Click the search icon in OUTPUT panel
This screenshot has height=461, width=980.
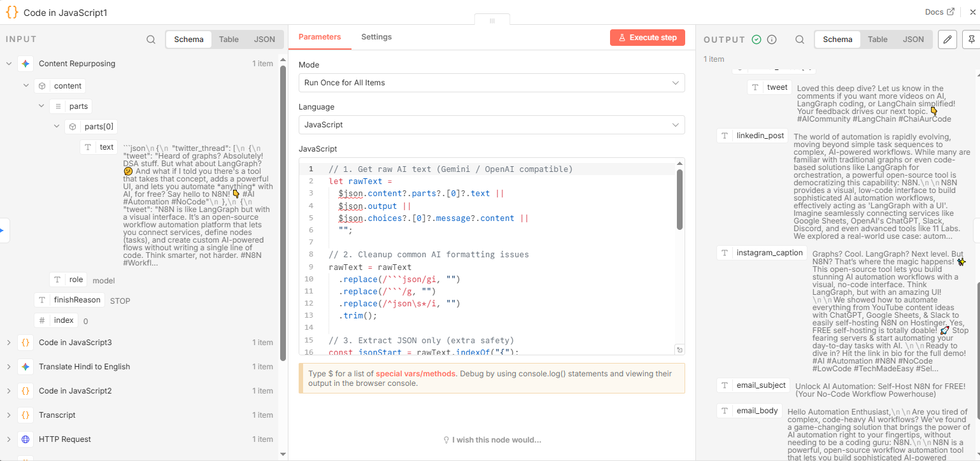pos(800,39)
